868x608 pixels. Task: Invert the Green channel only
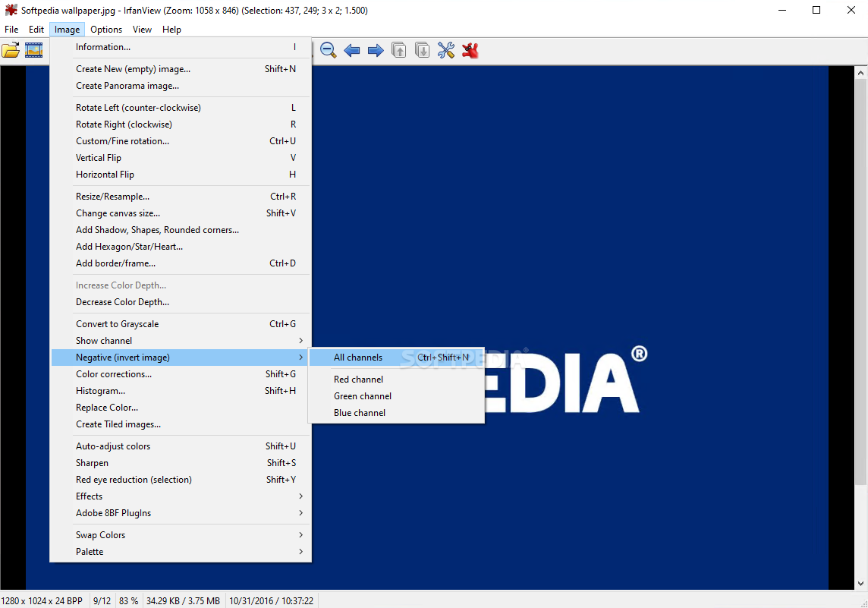(396, 396)
